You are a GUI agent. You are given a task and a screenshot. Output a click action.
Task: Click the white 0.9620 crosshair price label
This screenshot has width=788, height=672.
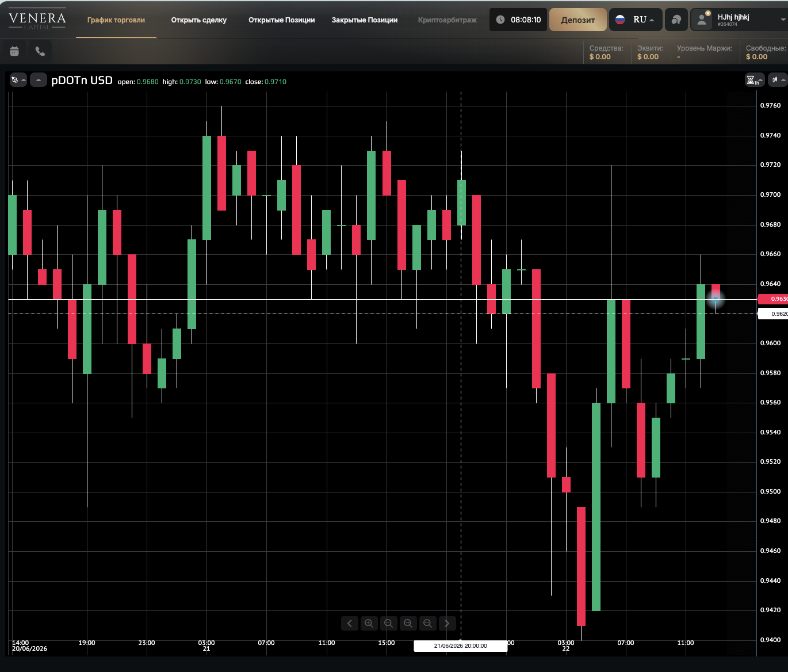[773, 314]
